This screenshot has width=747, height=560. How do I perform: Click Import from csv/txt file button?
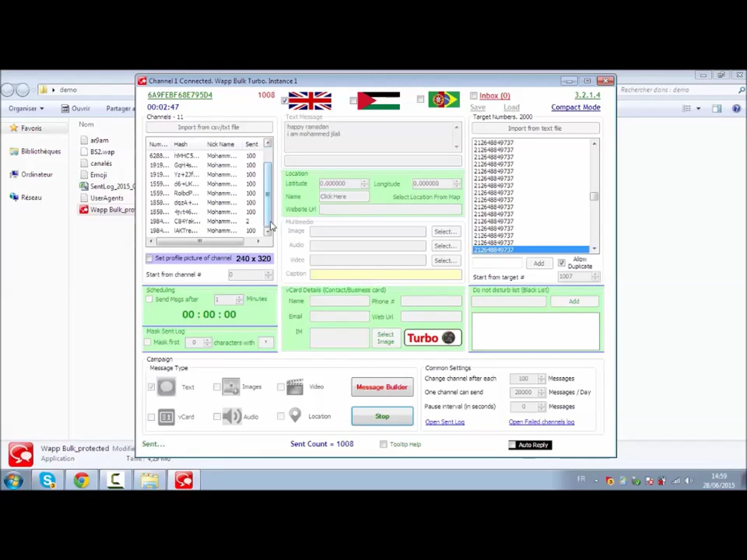(x=209, y=127)
